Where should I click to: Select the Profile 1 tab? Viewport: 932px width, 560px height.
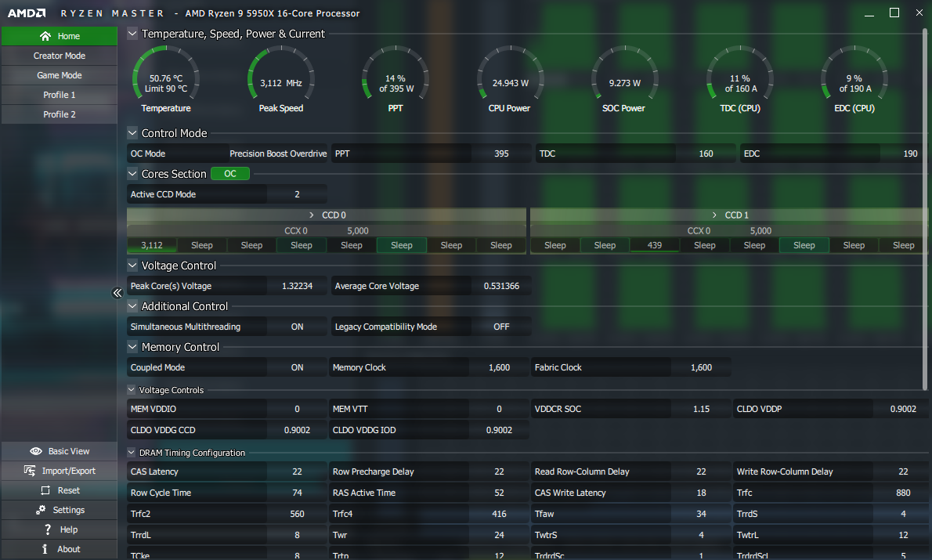coord(60,95)
